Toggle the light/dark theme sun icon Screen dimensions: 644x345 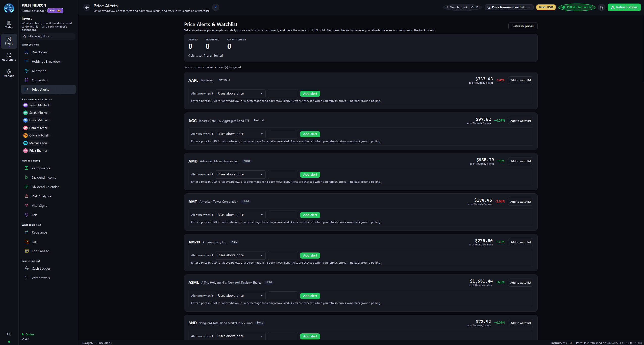(602, 7)
